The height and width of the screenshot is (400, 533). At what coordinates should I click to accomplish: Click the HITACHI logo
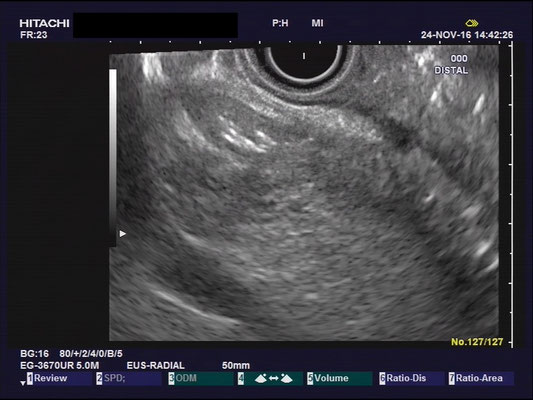(44, 23)
